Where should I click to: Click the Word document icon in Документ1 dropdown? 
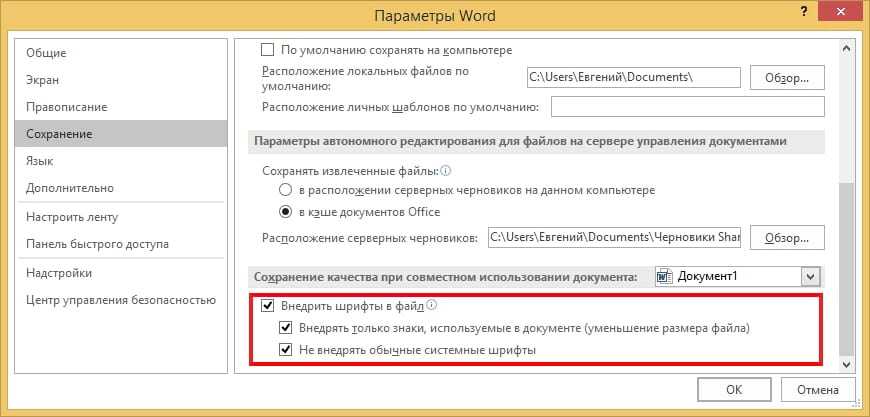pos(665,276)
